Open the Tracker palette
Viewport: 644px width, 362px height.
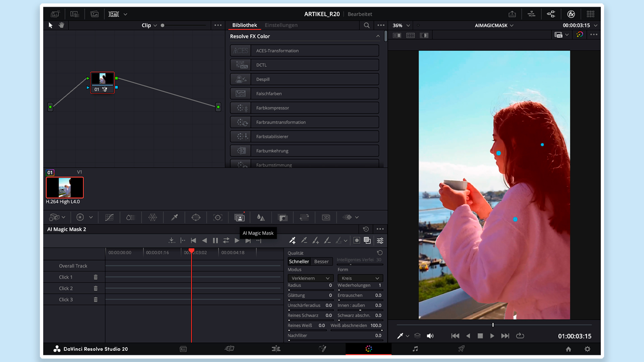218,218
